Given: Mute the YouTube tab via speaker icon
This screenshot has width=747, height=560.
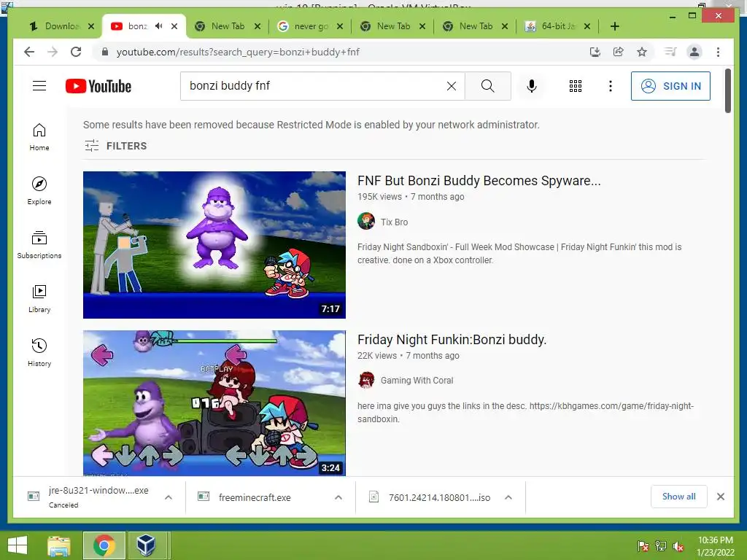Looking at the screenshot, I should 158,26.
